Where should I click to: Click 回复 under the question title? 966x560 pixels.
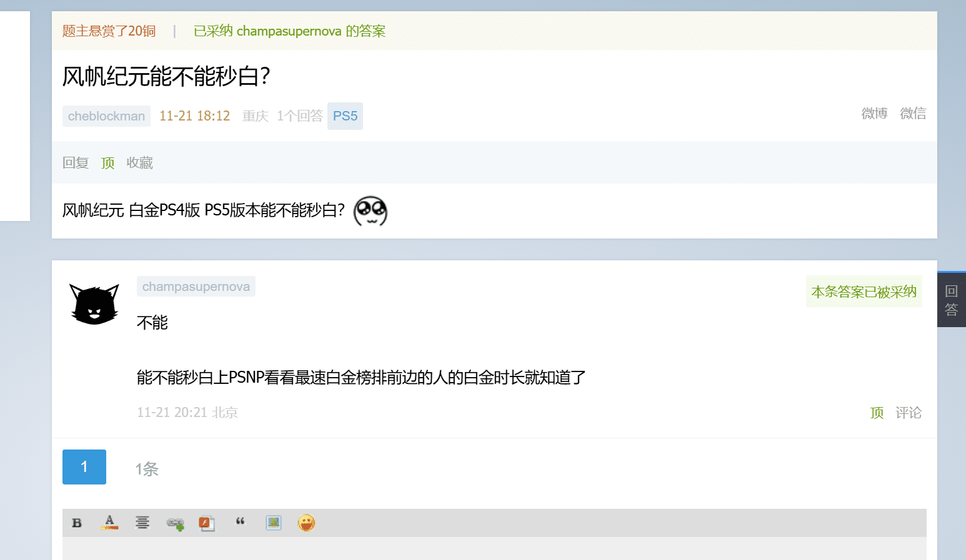click(x=76, y=163)
